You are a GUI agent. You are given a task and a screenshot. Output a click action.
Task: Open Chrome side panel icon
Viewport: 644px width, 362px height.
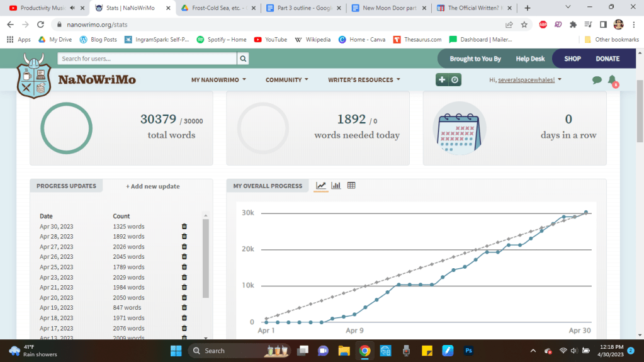pyautogui.click(x=603, y=25)
